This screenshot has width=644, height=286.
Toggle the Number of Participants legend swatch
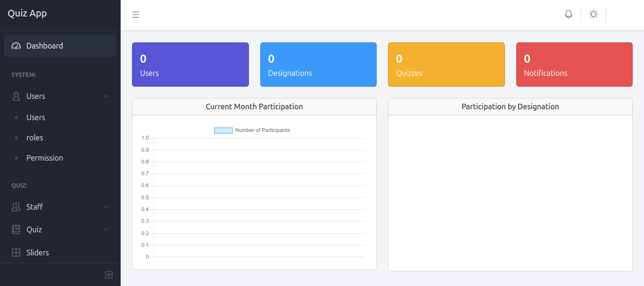[x=223, y=131]
